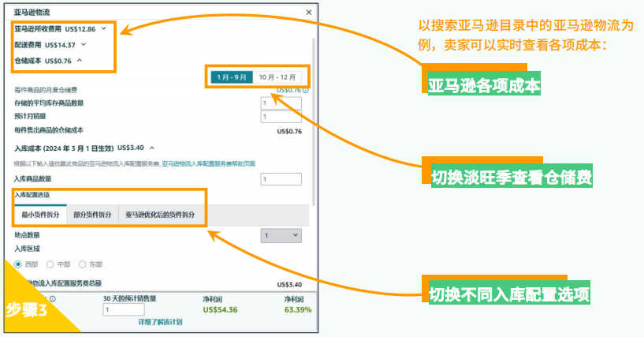644x337 pixels.
Task: Collapse 仓储成本 US$0.76 section
Action: [80, 61]
